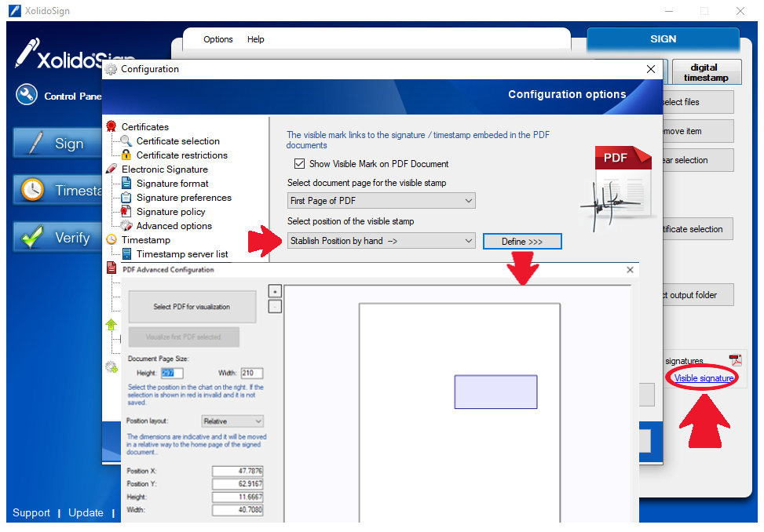Open Certificates tree node icon
The height and width of the screenshot is (532, 764).
[x=111, y=126]
